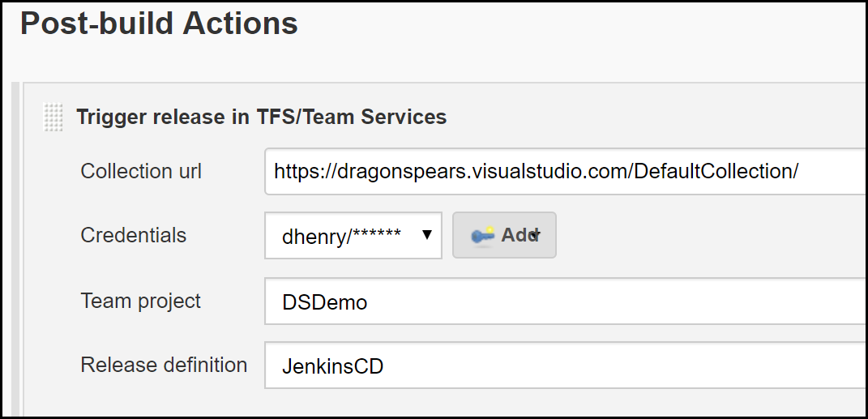Click the Trigger release in TFS/Team Services title
Image resolution: width=868 pixels, height=419 pixels.
click(261, 117)
